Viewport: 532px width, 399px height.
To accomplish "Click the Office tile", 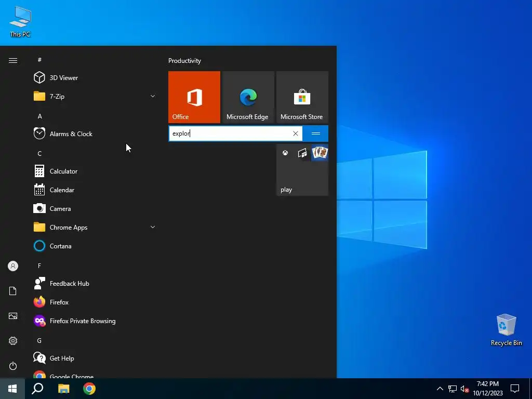I will [194, 97].
